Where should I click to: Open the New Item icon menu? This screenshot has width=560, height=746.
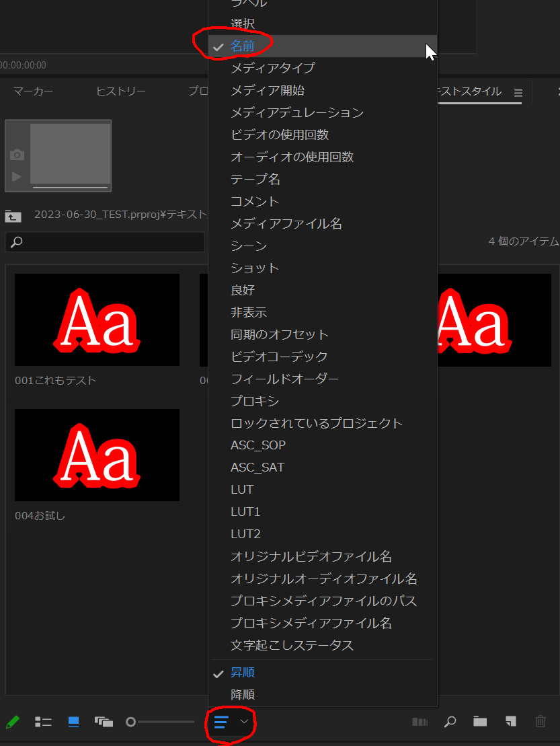click(x=510, y=722)
